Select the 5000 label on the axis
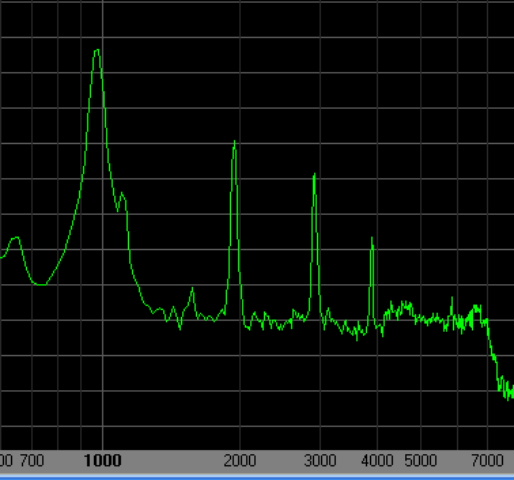Viewport: 514px width, 480px height. [421, 461]
